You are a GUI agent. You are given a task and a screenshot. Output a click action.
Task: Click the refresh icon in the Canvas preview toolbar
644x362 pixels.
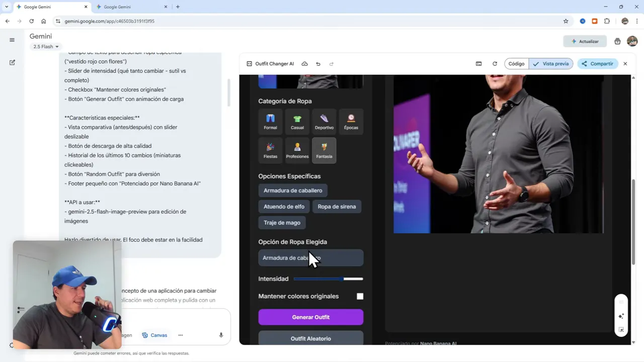pyautogui.click(x=495, y=64)
